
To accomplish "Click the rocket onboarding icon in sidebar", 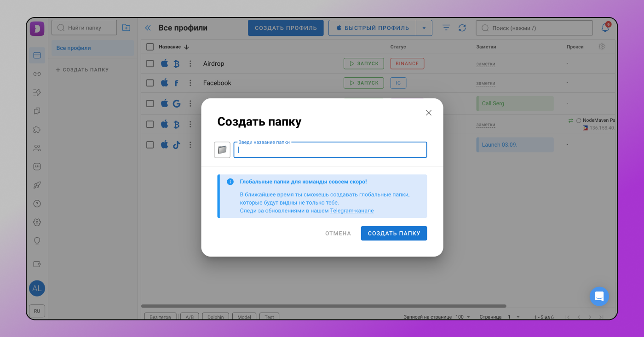I will pos(37,185).
